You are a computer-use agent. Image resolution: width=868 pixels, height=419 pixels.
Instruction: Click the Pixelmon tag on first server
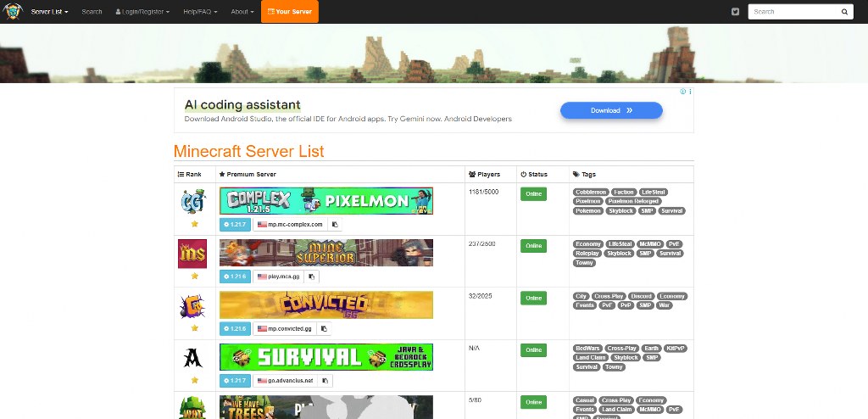pos(587,201)
